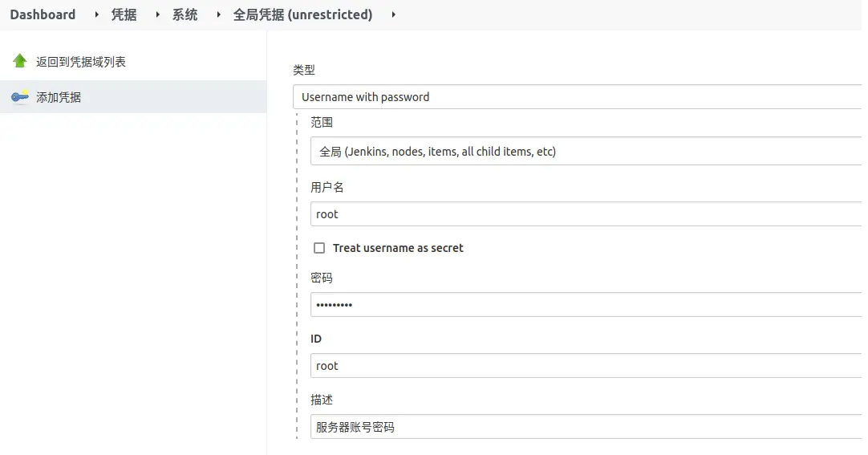This screenshot has width=868, height=455.
Task: Click the key icon beside 添加凭据
Action: coord(20,97)
